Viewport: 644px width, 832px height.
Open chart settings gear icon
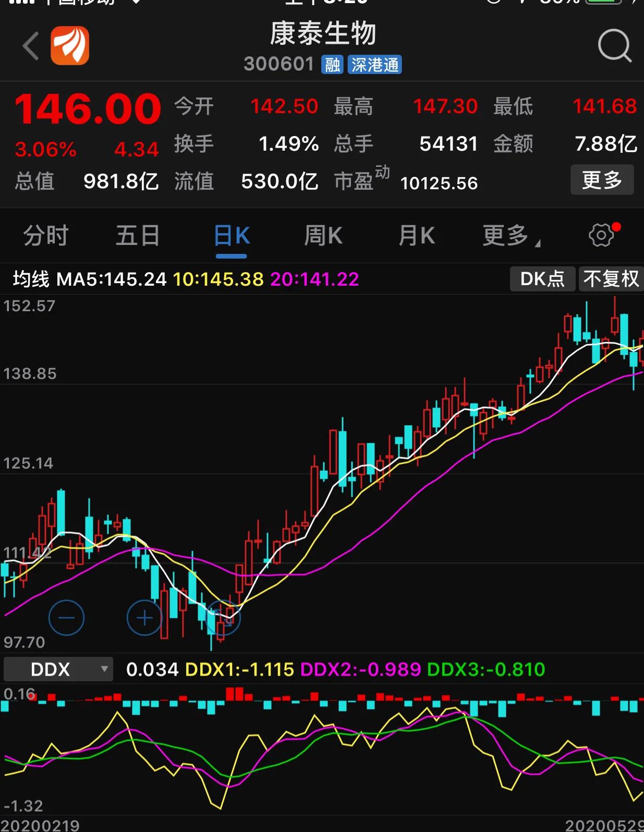(601, 236)
